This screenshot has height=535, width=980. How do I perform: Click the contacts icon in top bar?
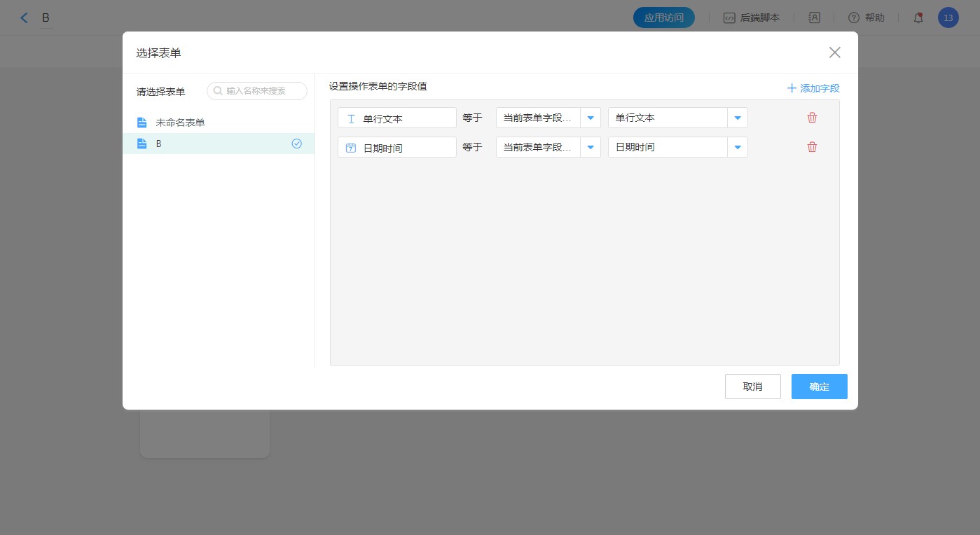coord(814,18)
